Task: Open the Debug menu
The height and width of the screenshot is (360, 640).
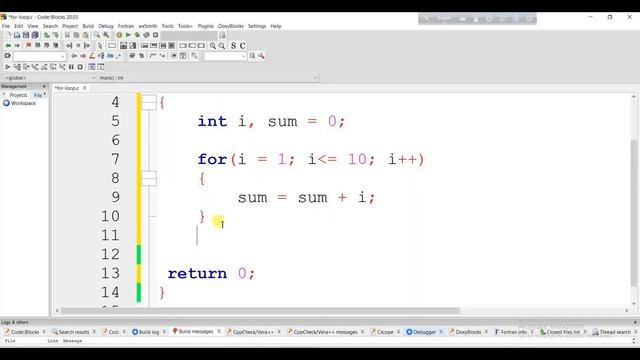Action: [x=106, y=26]
